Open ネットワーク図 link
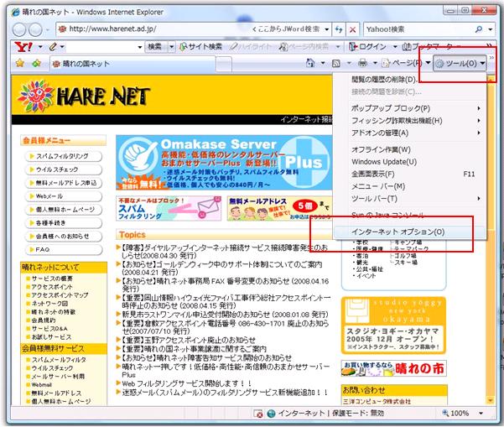 (x=49, y=303)
